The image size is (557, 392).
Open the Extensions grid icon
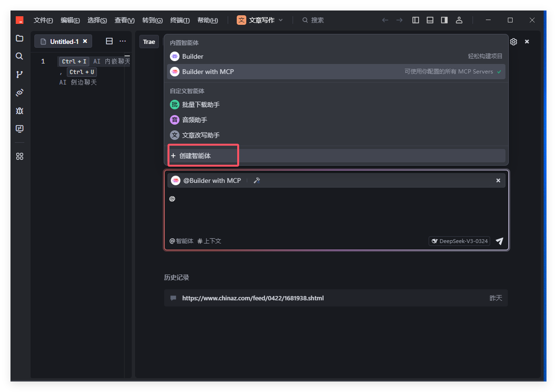point(20,156)
